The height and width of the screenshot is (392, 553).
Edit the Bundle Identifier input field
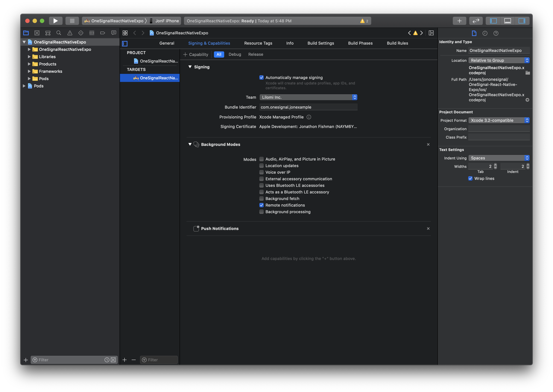[309, 106]
